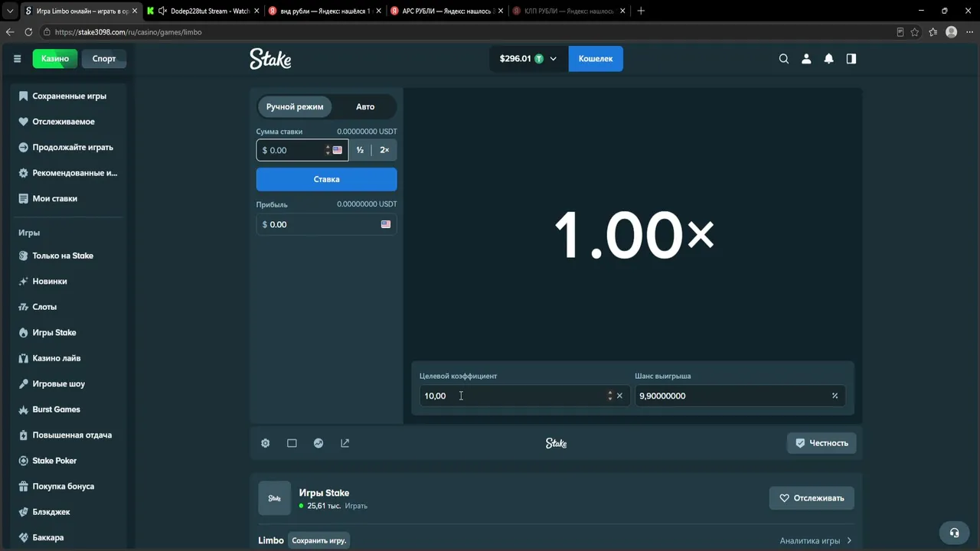
Task: Switch to Ручной режим mode
Action: pyautogui.click(x=295, y=107)
